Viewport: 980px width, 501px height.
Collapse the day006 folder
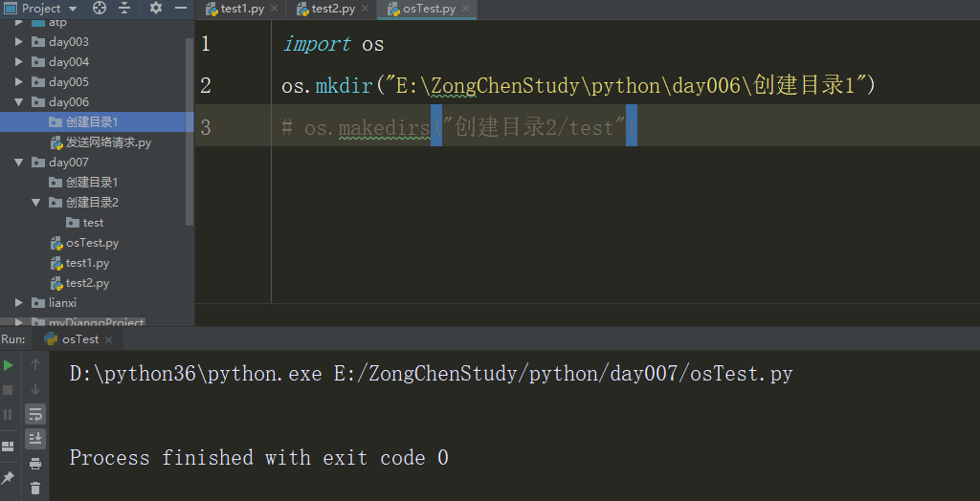(19, 102)
